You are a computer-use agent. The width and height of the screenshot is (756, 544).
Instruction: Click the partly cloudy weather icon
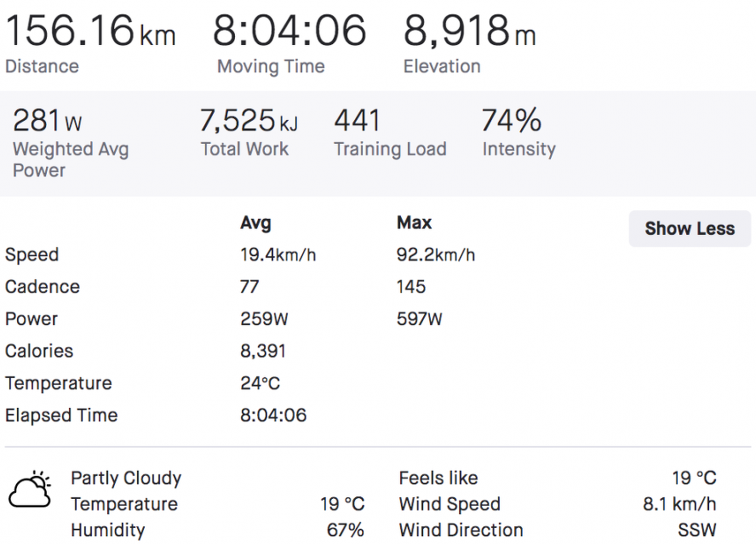30,489
